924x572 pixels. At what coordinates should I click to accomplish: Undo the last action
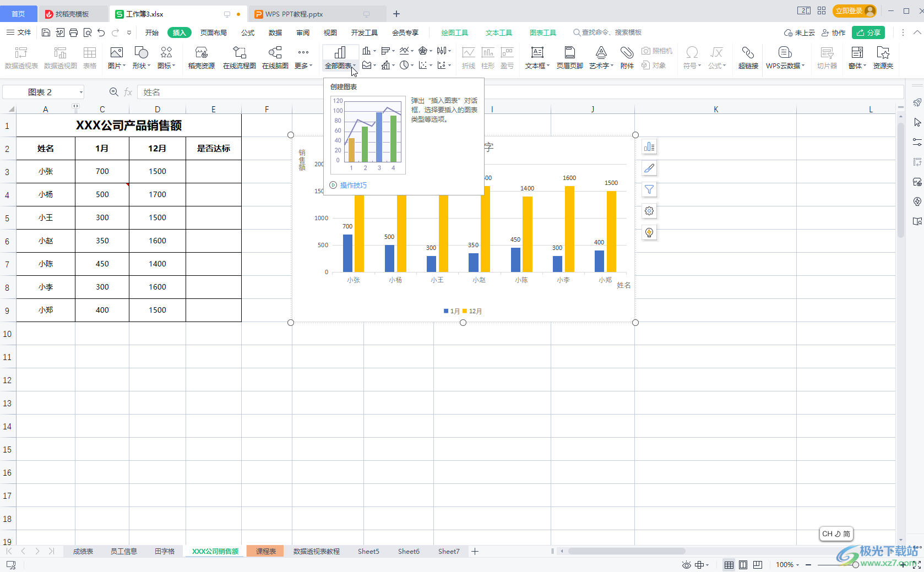click(101, 32)
